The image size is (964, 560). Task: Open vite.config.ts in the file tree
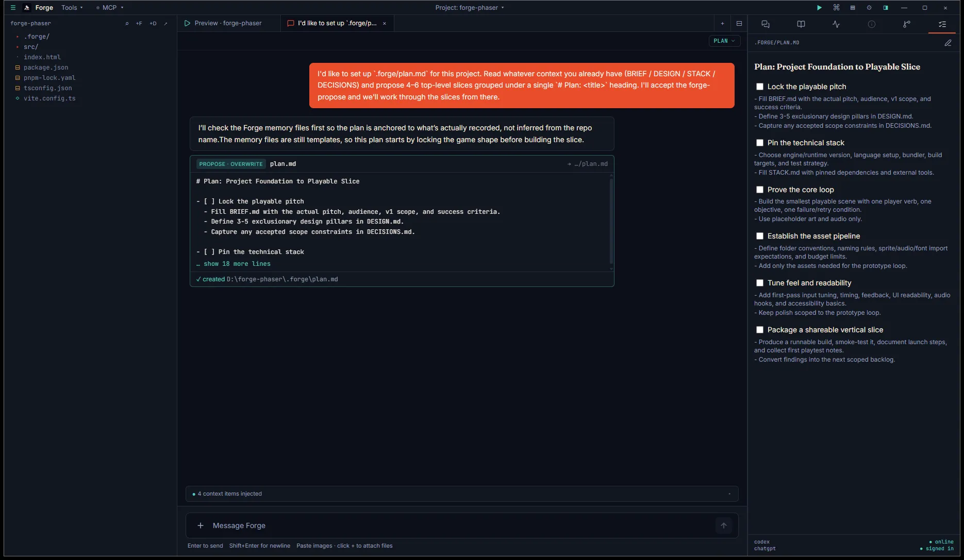pyautogui.click(x=49, y=98)
